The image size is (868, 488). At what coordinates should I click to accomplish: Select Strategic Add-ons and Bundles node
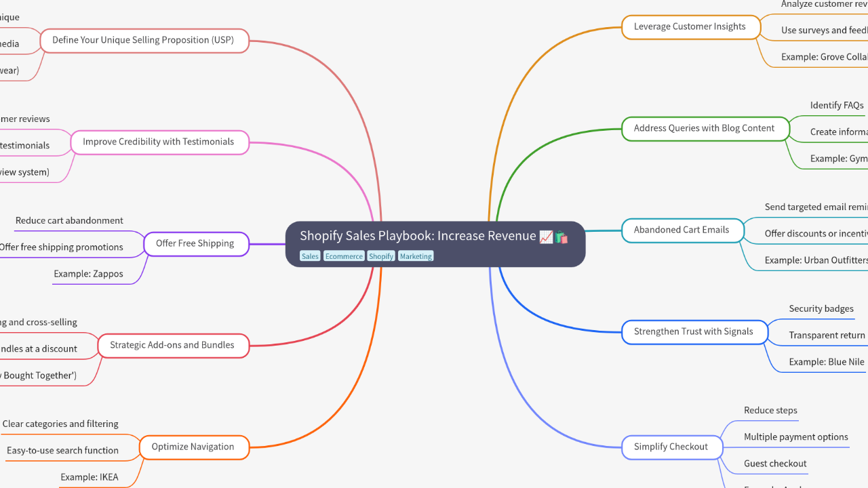(x=172, y=345)
